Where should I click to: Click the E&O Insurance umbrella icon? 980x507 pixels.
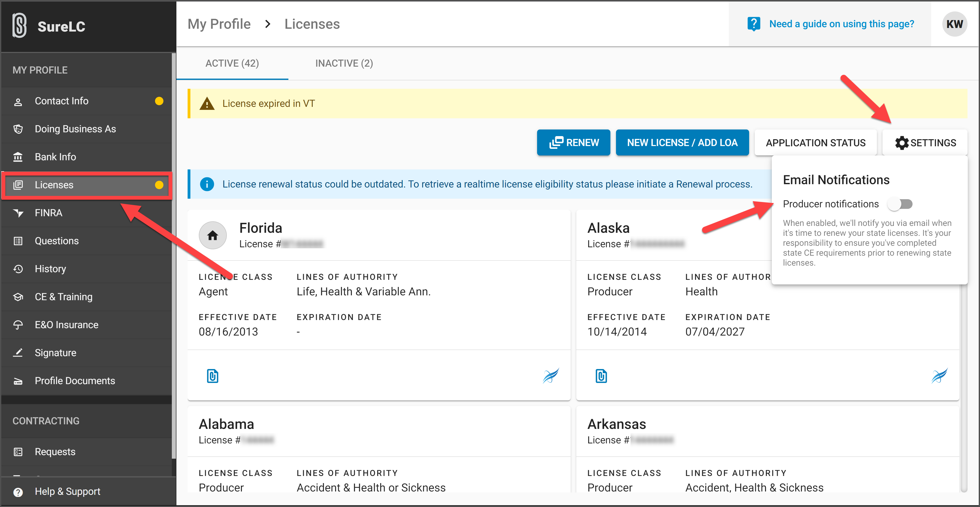[18, 325]
